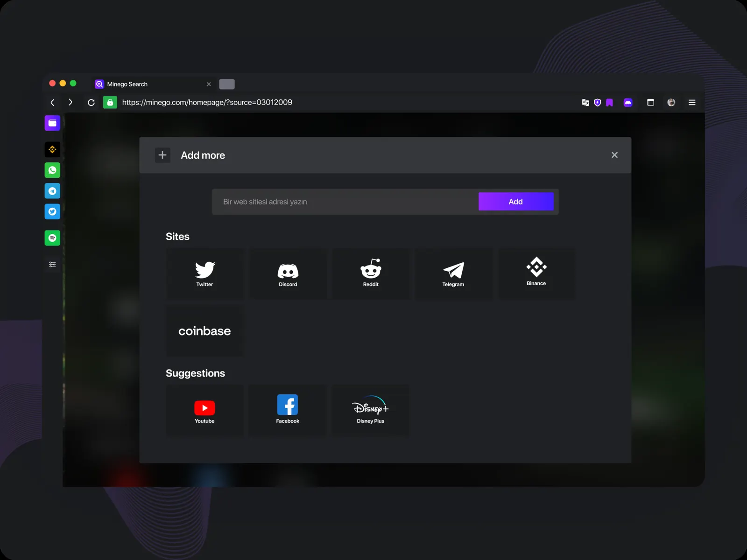This screenshot has width=747, height=560.
Task: Click the translate page icon in the toolbar
Action: click(x=585, y=102)
